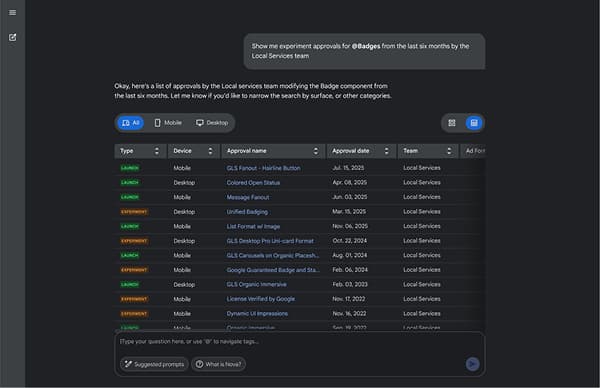Switch to table view
Viewport: 600px width, 388px height.
(x=474, y=123)
